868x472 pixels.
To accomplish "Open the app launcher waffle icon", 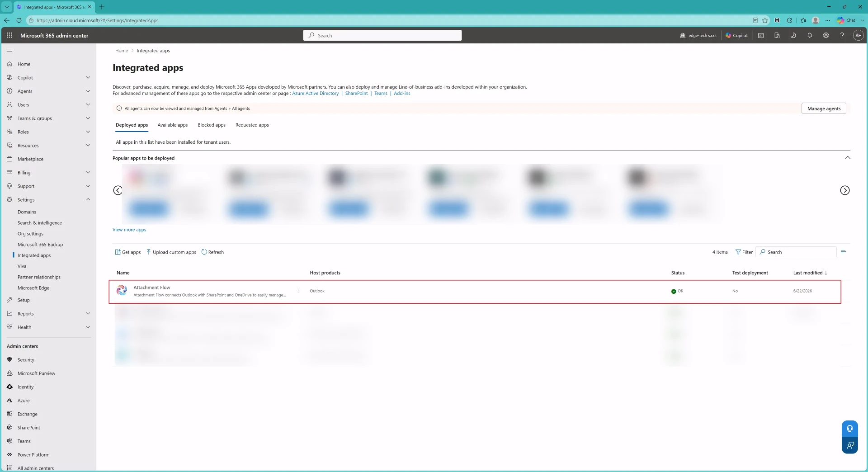I will (x=9, y=35).
